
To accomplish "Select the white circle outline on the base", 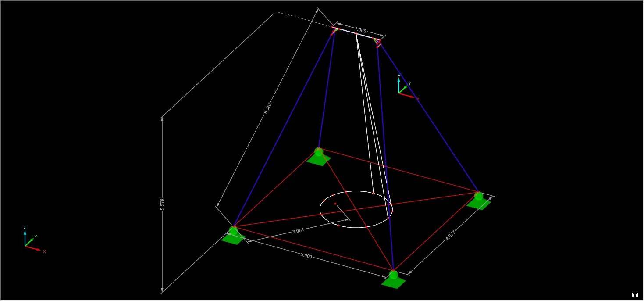I will click(355, 192).
